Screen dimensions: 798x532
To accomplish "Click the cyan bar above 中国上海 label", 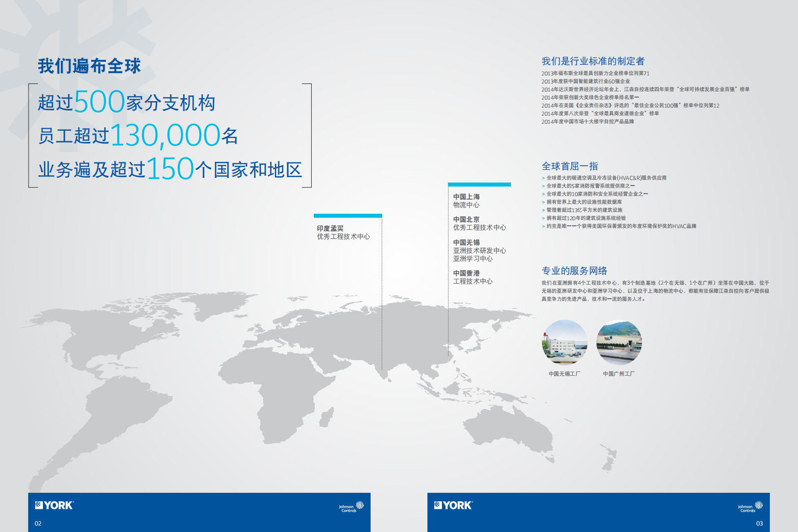I will tap(479, 185).
